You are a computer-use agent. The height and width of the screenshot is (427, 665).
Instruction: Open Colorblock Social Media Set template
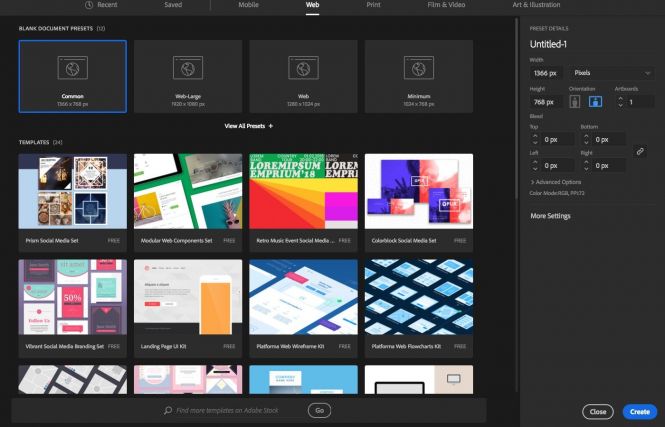point(419,203)
